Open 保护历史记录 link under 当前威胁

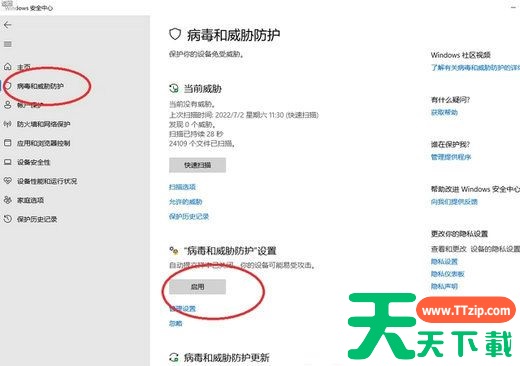[189, 216]
